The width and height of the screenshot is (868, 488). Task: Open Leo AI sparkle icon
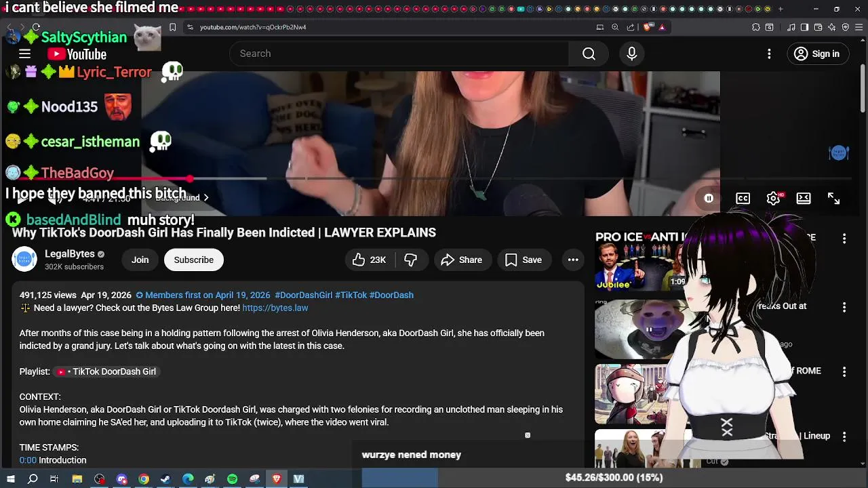[832, 27]
